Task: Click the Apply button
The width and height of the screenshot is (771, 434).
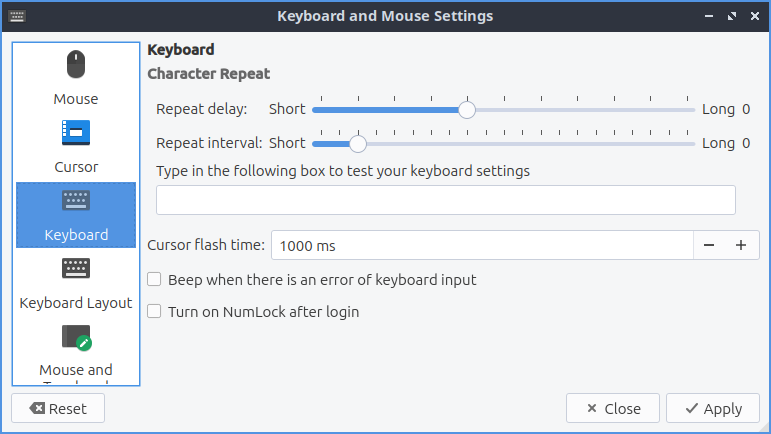Action: 712,408
